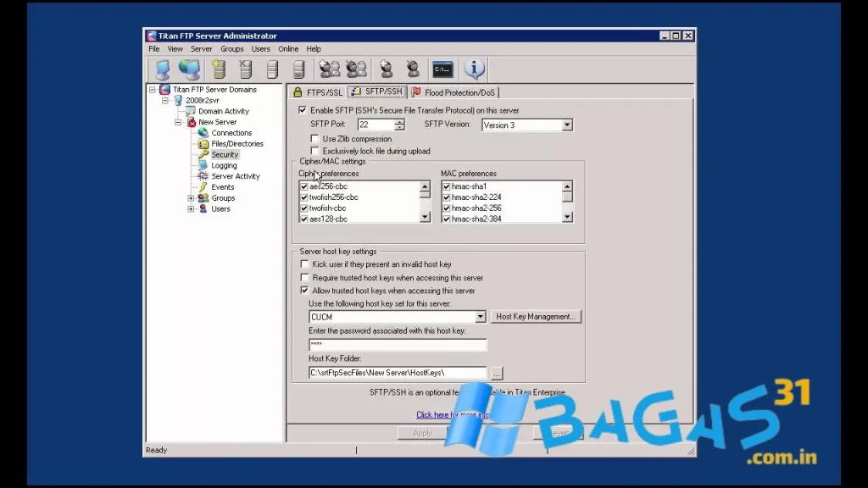Expand the Groups tree node
868x488 pixels.
[191, 198]
